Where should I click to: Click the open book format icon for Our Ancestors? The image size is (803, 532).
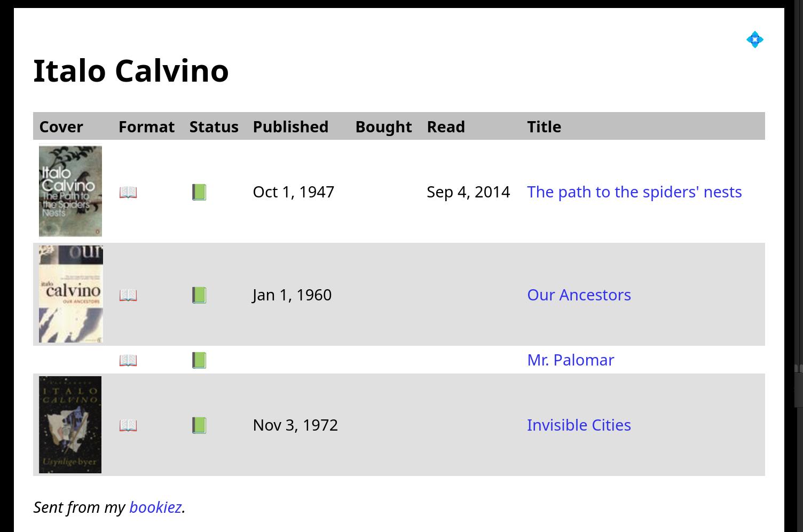tap(128, 295)
